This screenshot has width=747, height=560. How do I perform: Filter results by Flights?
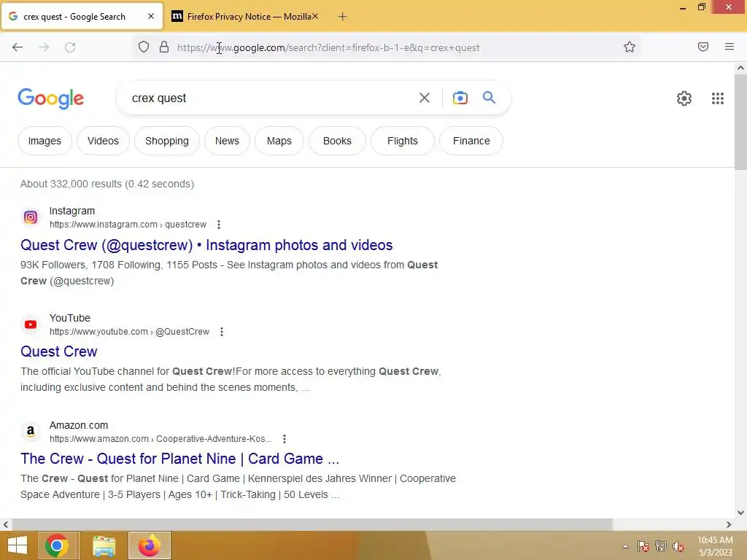pos(403,141)
